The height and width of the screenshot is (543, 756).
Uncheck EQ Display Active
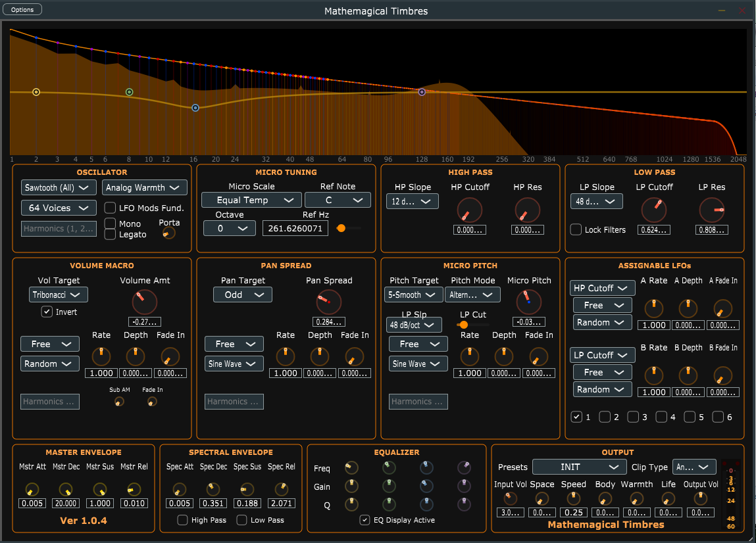(365, 520)
